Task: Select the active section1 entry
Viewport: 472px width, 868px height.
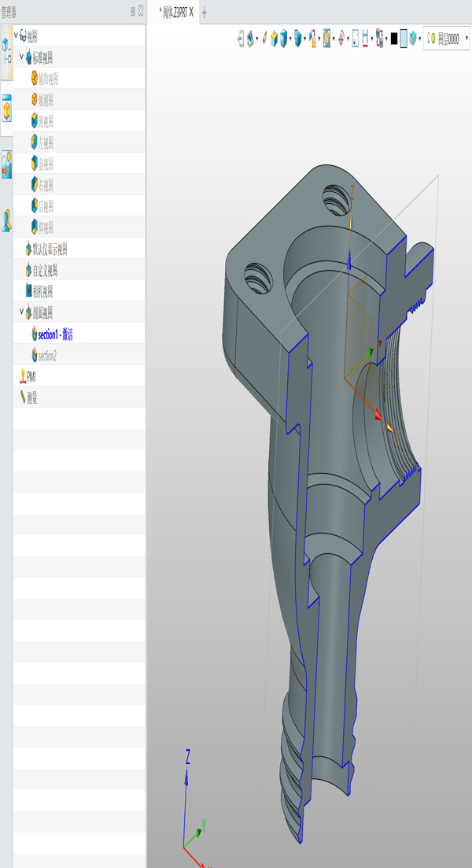Action: (55, 334)
